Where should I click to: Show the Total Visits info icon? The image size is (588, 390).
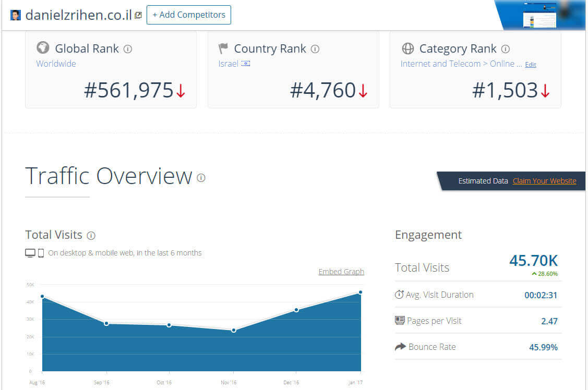(91, 235)
